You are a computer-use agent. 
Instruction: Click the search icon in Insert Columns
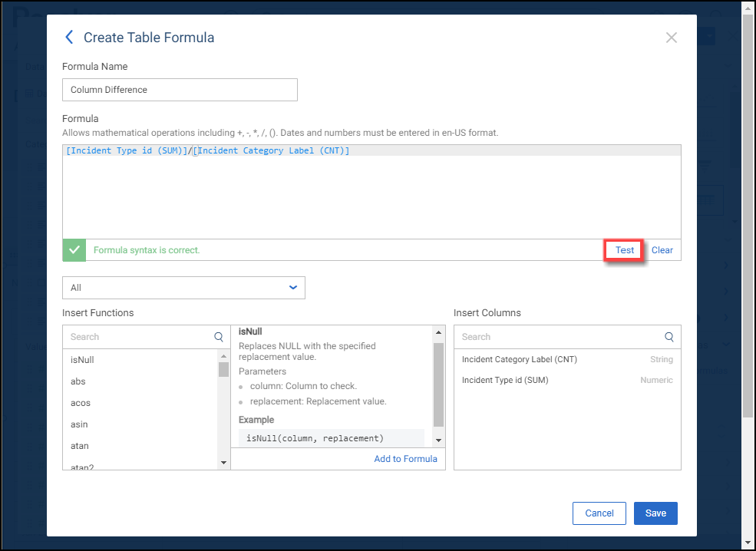coord(669,337)
